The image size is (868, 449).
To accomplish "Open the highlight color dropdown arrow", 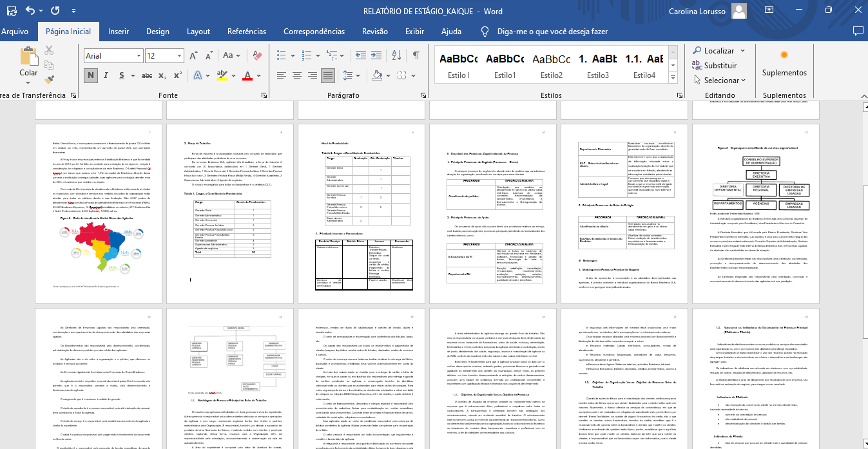I will tap(234, 75).
